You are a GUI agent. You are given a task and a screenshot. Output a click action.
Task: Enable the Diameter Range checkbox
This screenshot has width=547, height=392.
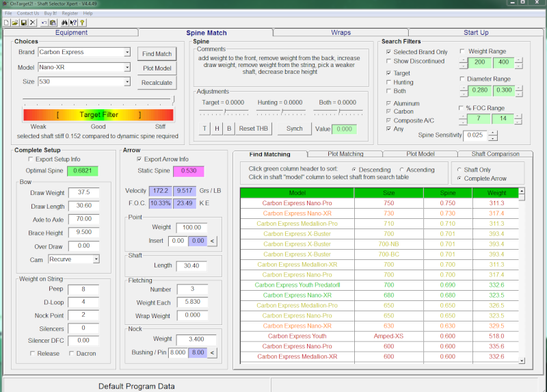click(462, 79)
